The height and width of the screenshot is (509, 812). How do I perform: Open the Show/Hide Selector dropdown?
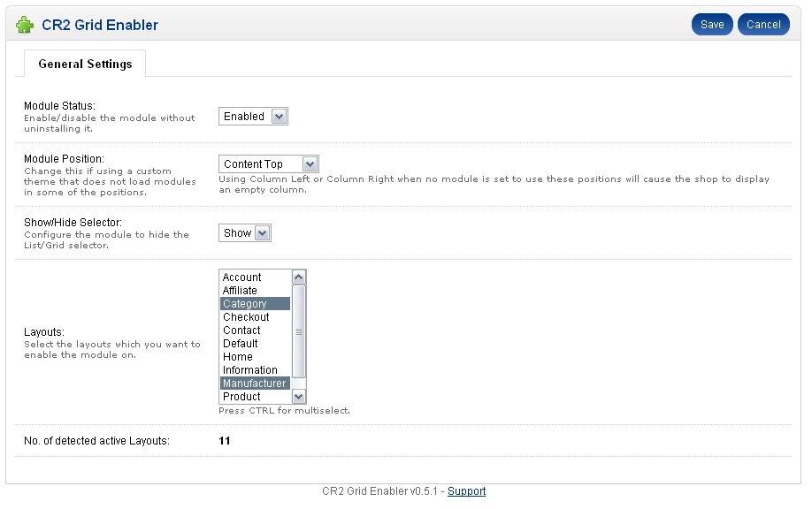coord(245,233)
